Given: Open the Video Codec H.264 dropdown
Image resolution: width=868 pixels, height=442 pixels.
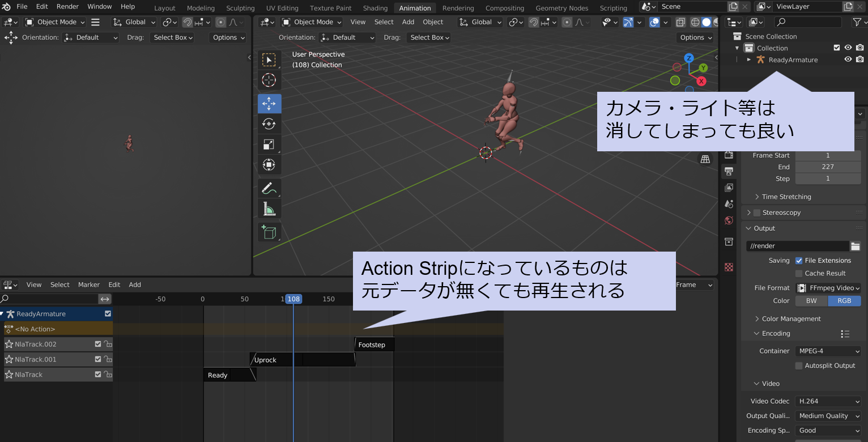Looking at the screenshot, I should coord(828,401).
